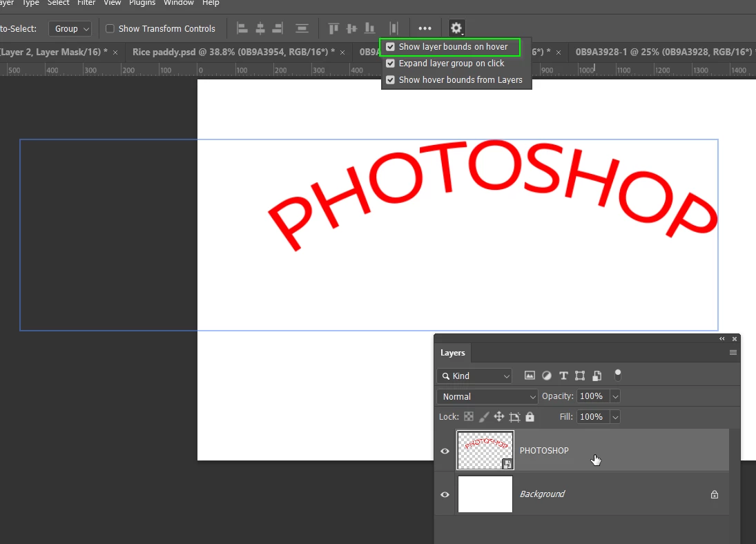
Task: Open the gear settings menu
Action: tap(456, 28)
